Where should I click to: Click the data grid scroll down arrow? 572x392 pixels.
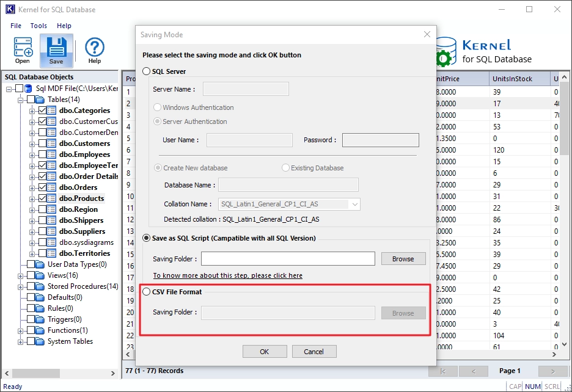(564, 344)
